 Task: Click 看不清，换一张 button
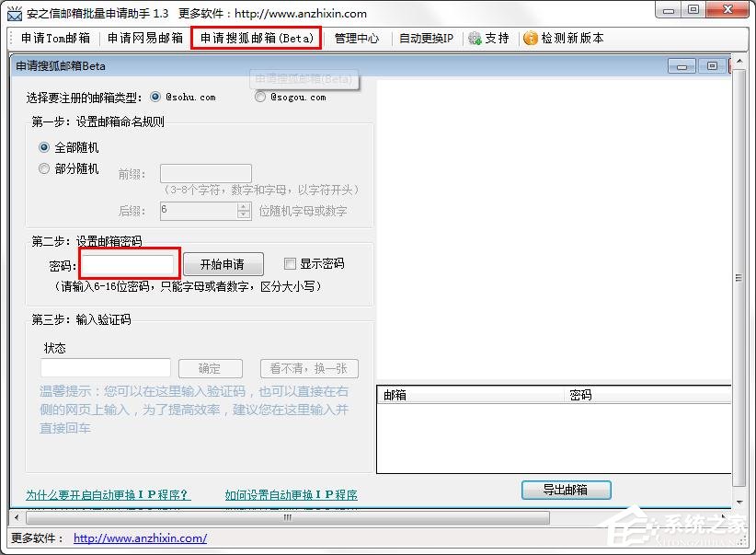click(x=309, y=369)
